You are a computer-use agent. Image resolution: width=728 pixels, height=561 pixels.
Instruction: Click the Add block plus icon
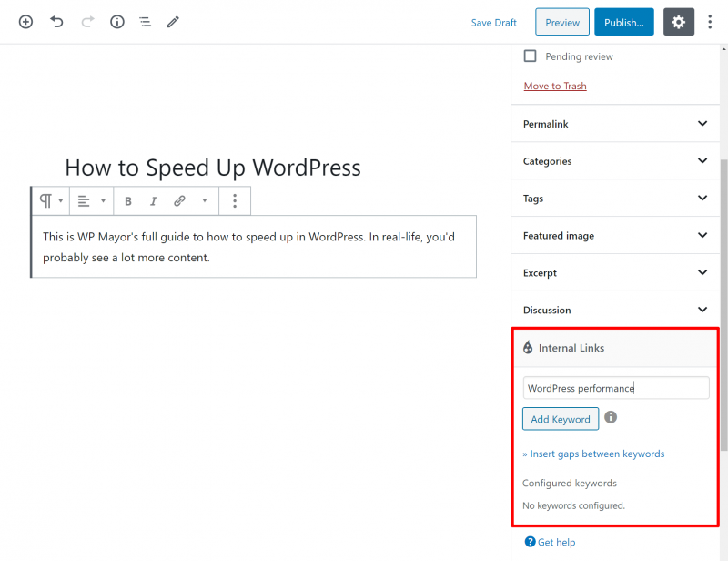[25, 22]
